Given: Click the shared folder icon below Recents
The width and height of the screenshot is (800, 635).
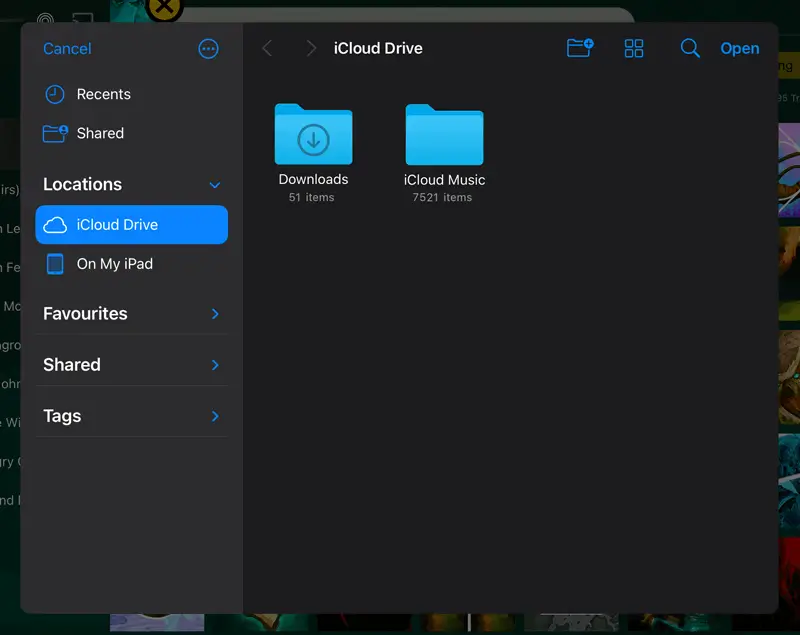Looking at the screenshot, I should (x=55, y=133).
